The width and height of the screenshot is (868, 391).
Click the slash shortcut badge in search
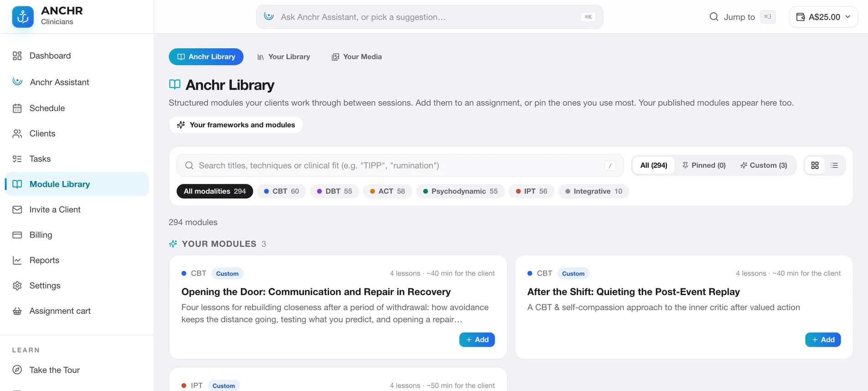click(610, 166)
